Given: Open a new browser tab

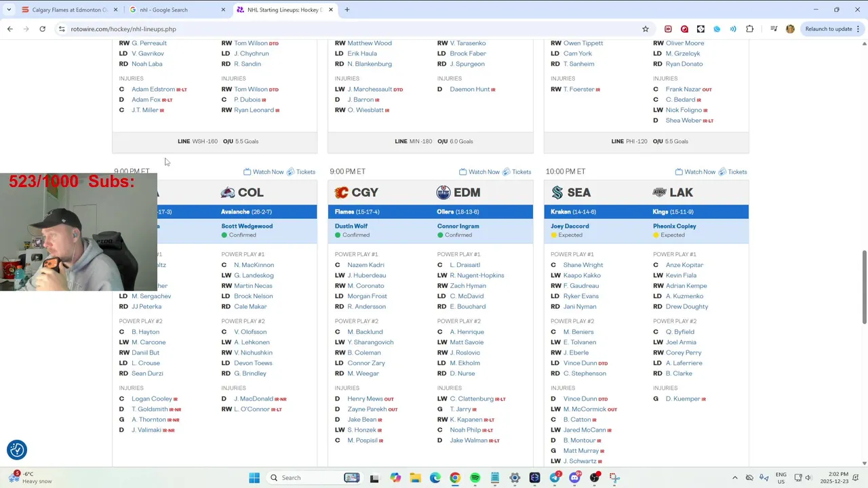Looking at the screenshot, I should point(347,9).
